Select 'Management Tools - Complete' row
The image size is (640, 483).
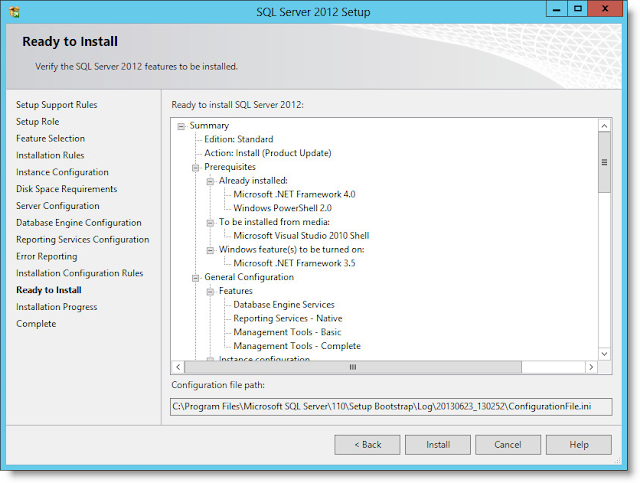[x=297, y=346]
